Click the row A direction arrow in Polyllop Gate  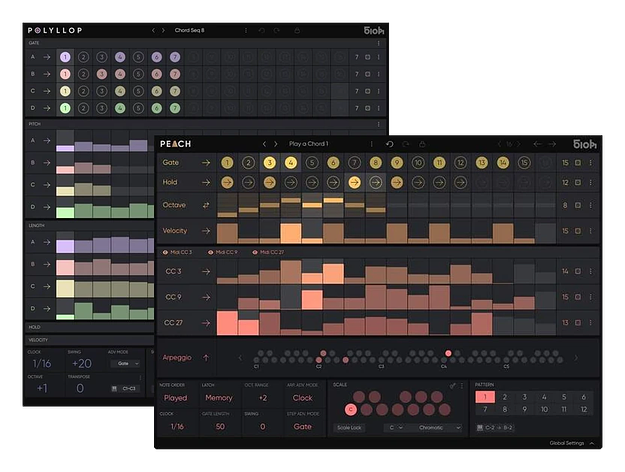click(x=47, y=57)
